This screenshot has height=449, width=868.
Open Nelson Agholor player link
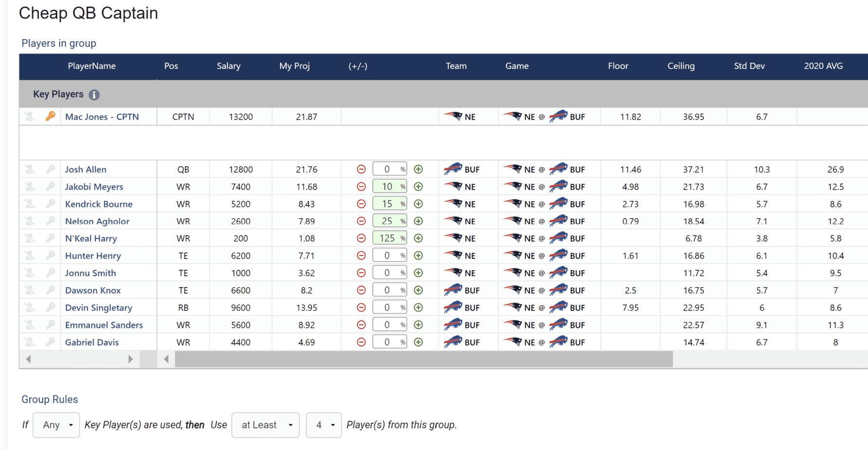pos(97,221)
